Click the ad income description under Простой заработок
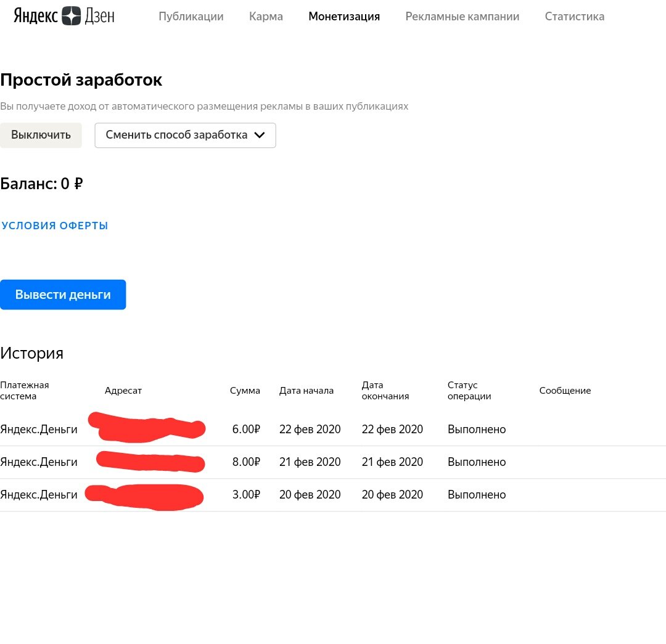Screen dimensions: 666x644 point(204,106)
